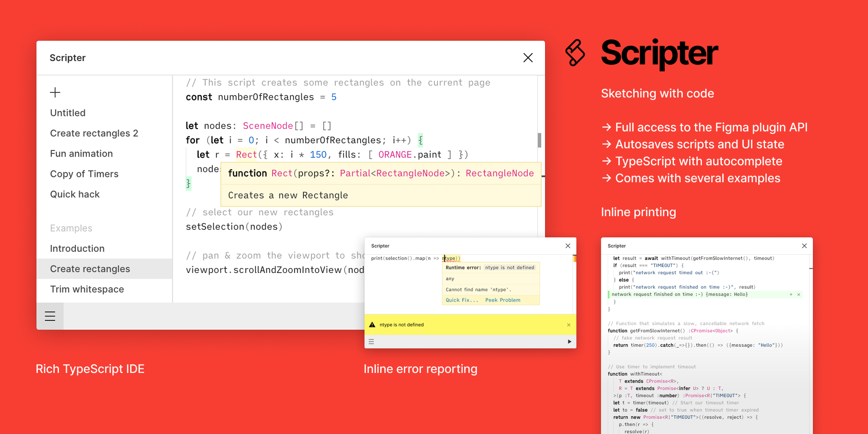The width and height of the screenshot is (868, 434).
Task: Open 'Create rectangles 2' from the sidebar
Action: (x=94, y=133)
